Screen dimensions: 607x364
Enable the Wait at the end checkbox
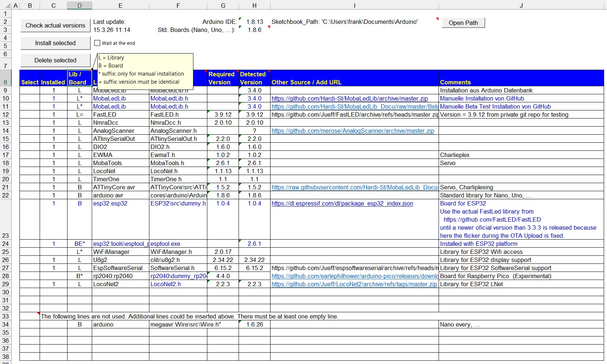[x=97, y=43]
